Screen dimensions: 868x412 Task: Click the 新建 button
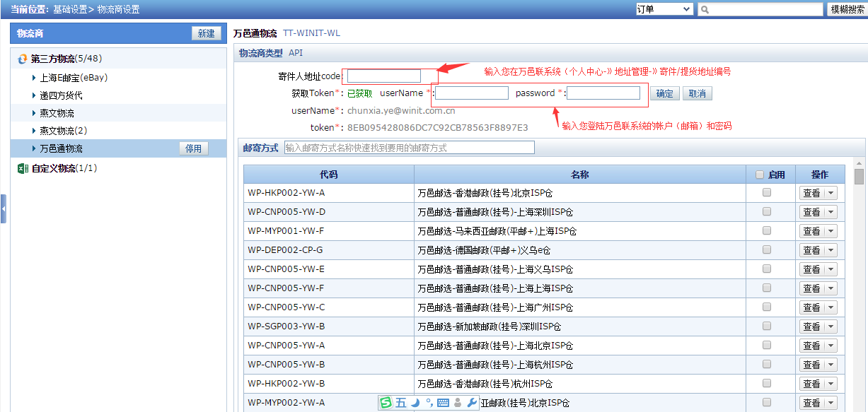(x=206, y=33)
